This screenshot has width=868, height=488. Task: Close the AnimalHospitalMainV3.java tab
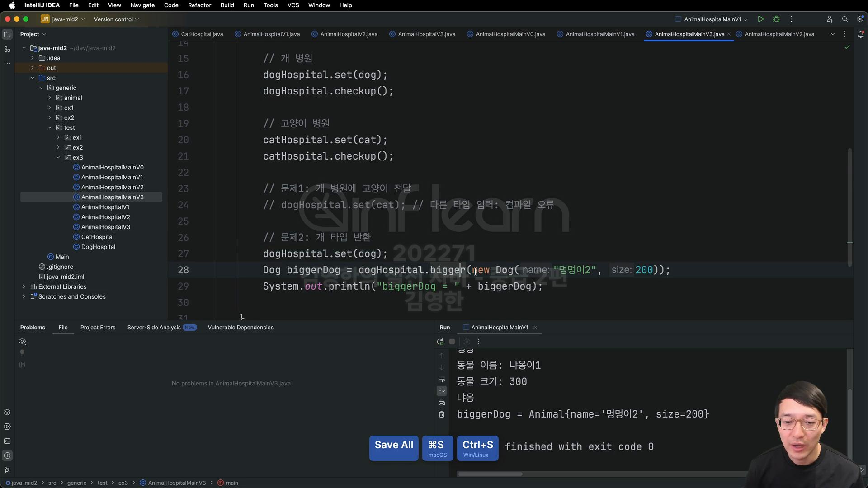(x=729, y=34)
